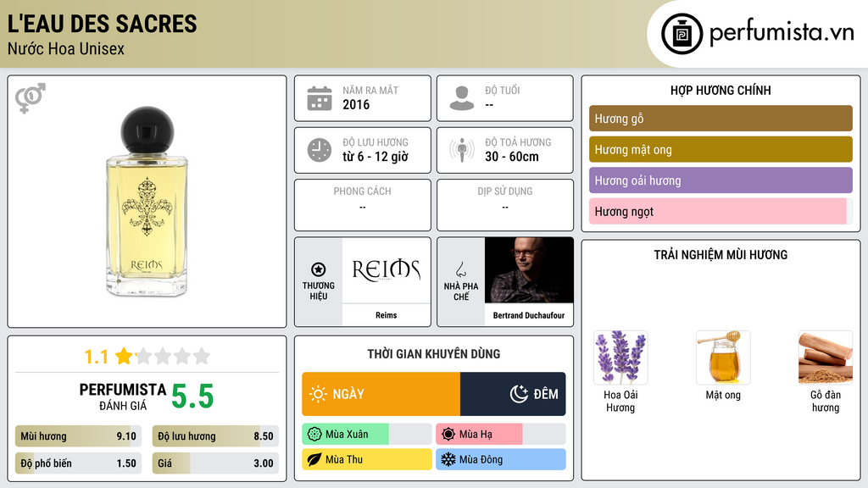Click the leaf icon for Mùa Thu
The height and width of the screenshot is (488, 868).
[x=314, y=459]
